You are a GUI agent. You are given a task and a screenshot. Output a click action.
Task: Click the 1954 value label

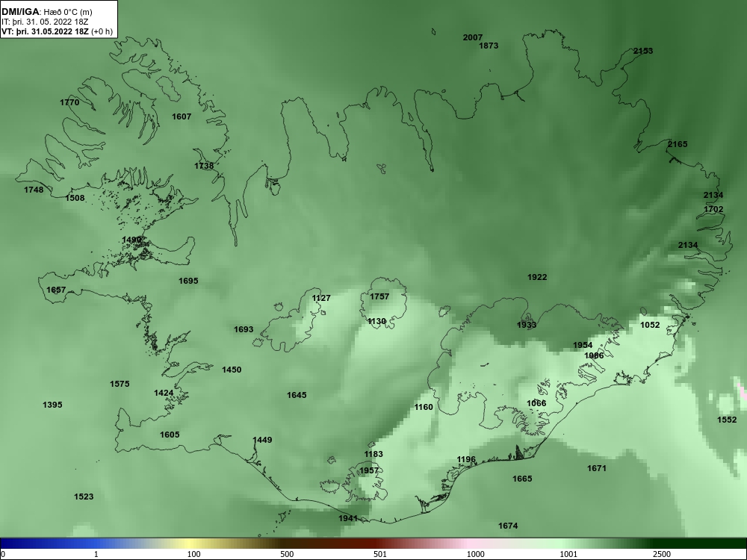click(583, 345)
